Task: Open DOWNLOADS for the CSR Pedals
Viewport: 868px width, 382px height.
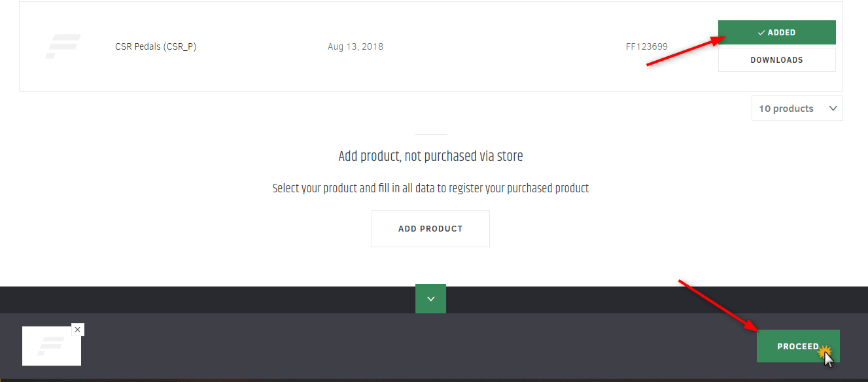Action: pos(777,60)
